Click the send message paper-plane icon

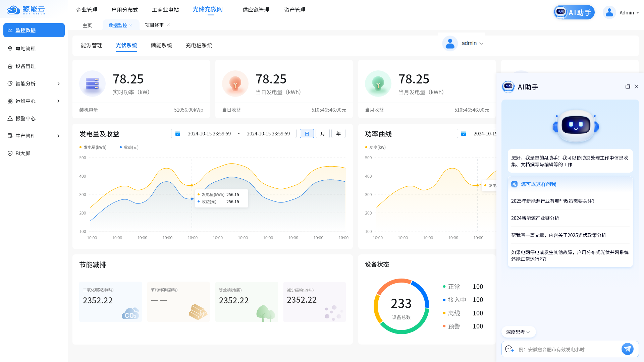[x=627, y=349]
